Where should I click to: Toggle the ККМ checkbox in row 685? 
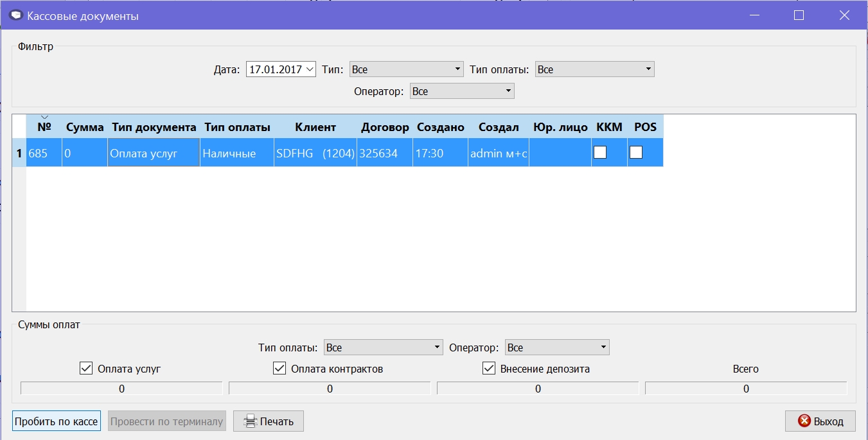pyautogui.click(x=600, y=152)
